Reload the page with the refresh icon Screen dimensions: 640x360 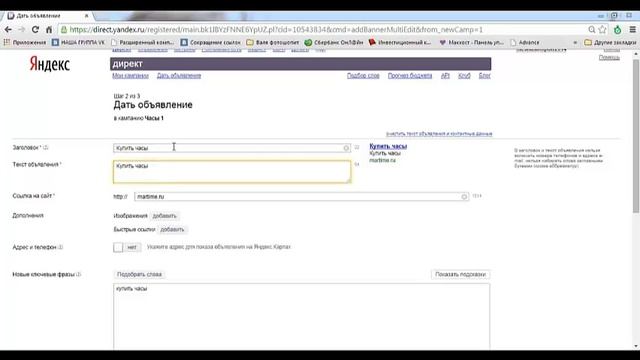coord(36,30)
